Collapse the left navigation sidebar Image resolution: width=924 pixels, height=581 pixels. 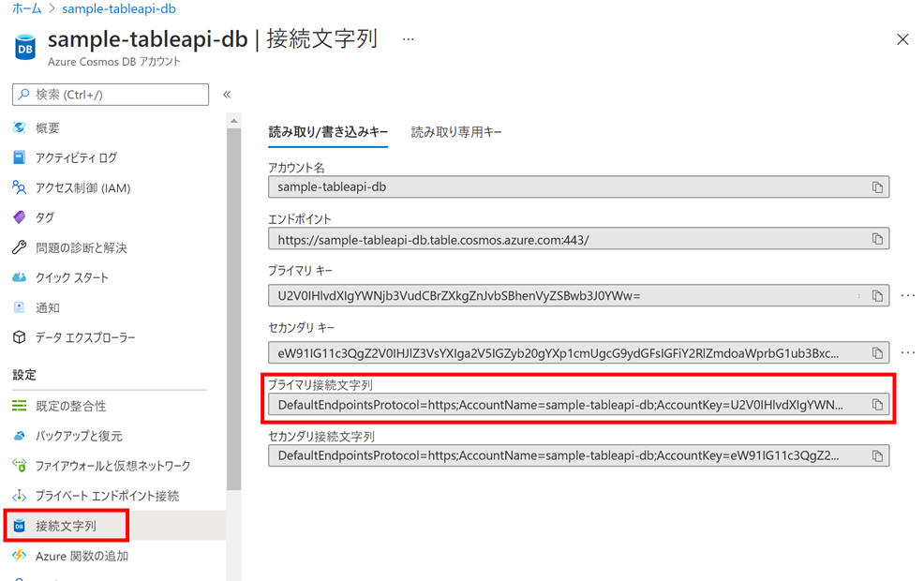(227, 95)
